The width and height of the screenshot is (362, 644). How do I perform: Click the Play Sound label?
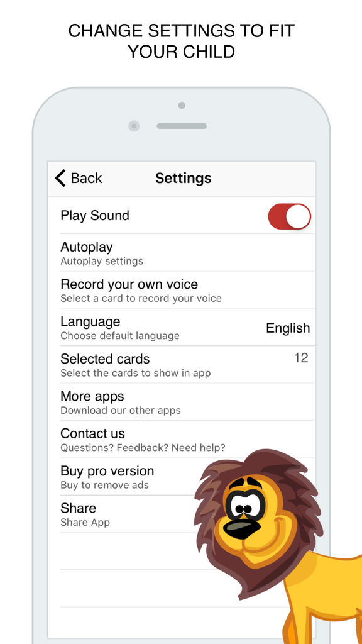point(95,216)
